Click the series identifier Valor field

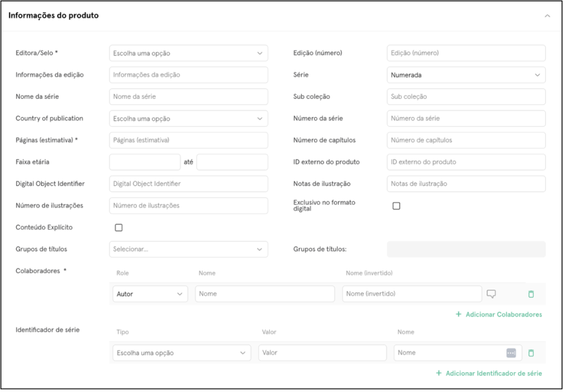[322, 353]
